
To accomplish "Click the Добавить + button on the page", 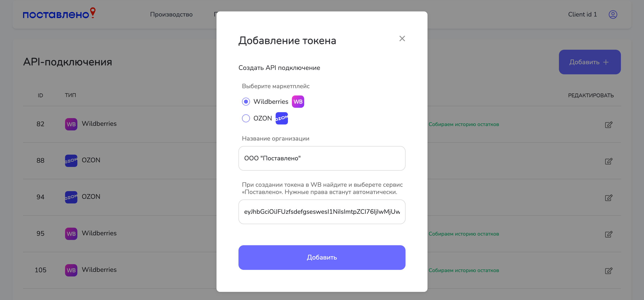I will 589,62.
